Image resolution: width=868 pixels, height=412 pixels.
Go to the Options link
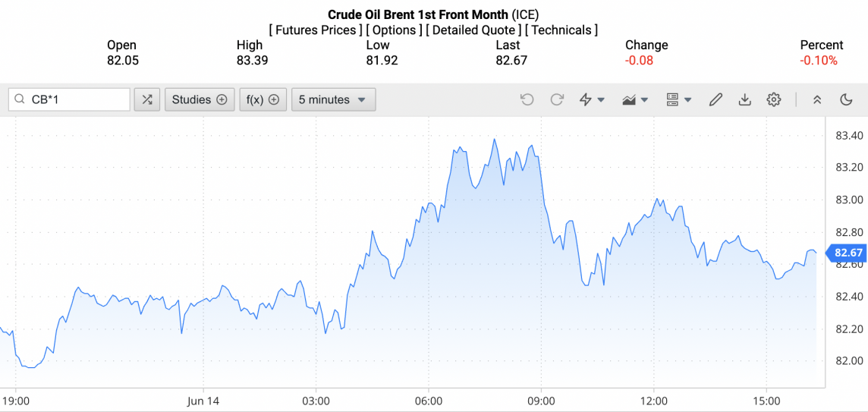point(394,30)
